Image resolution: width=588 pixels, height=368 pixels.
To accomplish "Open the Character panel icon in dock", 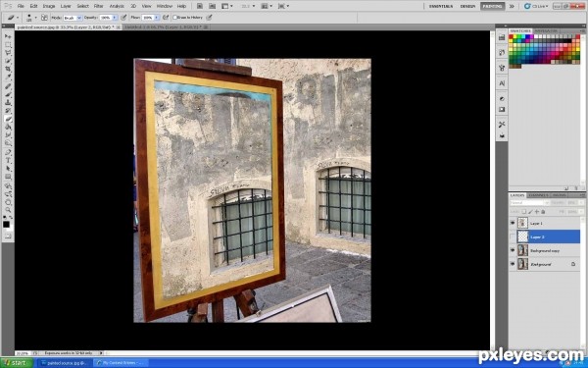I will point(502,83).
